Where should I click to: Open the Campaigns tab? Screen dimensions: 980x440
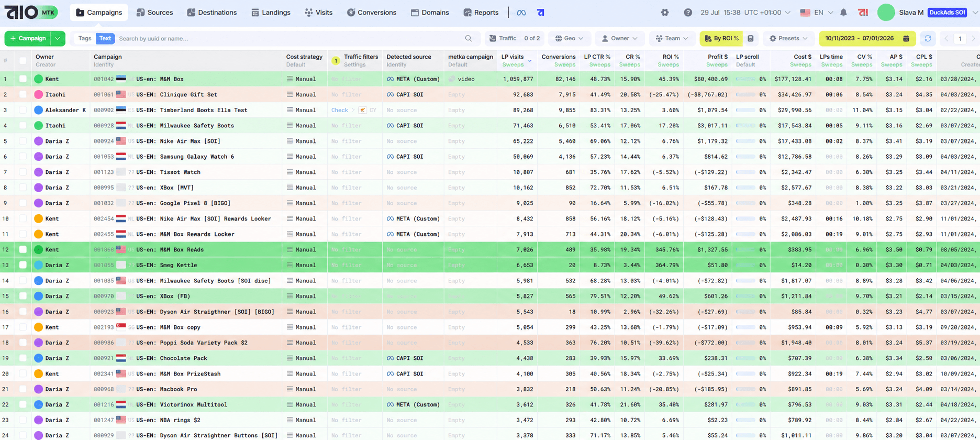(99, 13)
